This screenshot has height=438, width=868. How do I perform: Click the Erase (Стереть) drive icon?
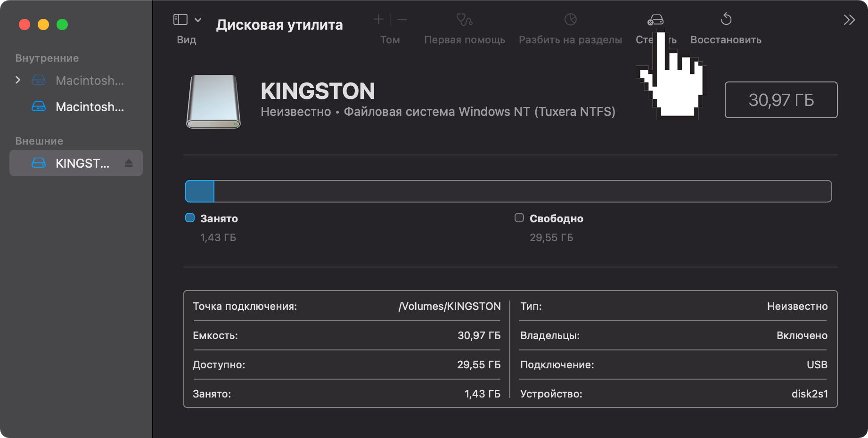[655, 20]
